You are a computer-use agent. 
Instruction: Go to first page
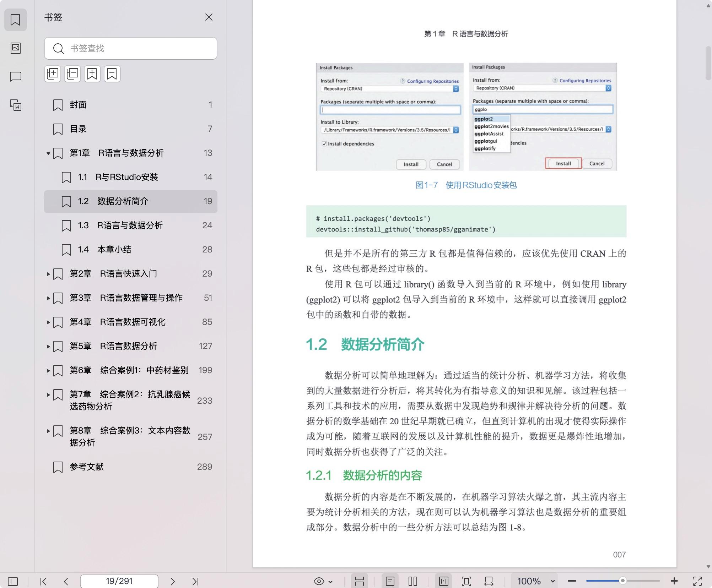point(43,581)
